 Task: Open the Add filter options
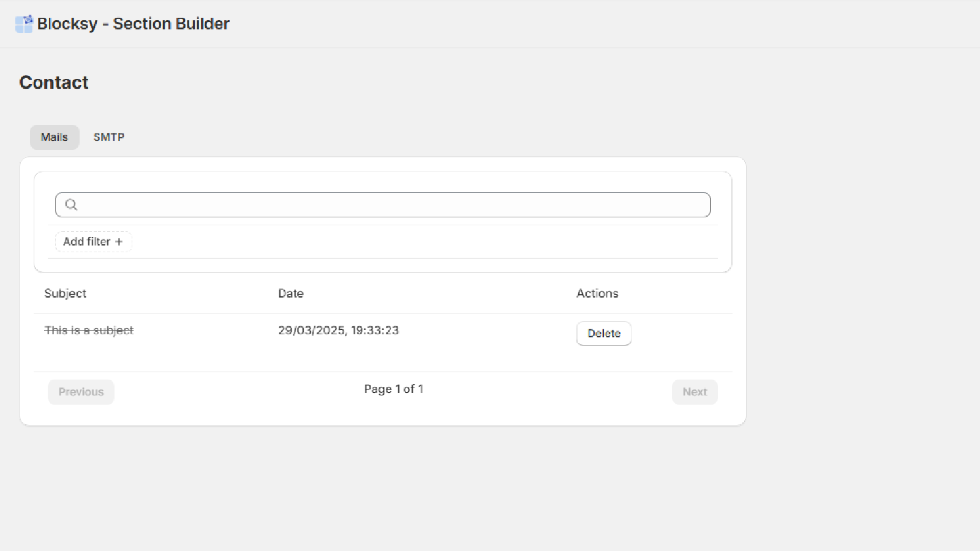click(93, 241)
